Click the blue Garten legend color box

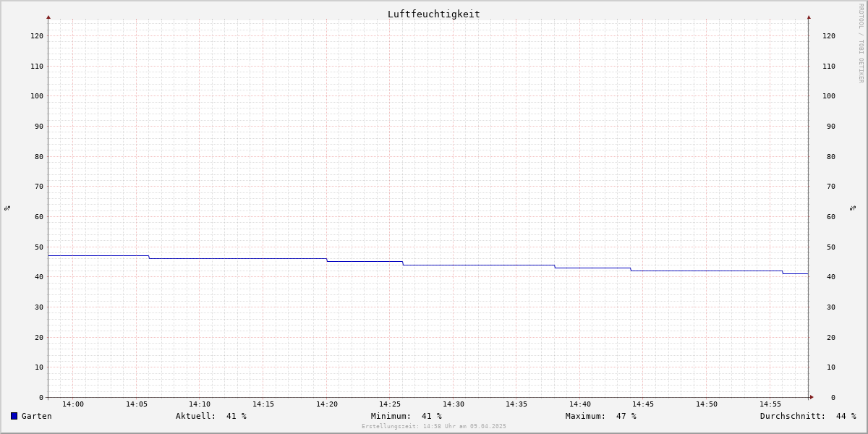[14, 416]
